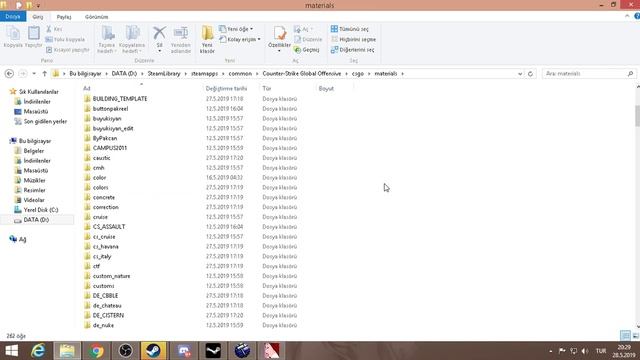Select Yerel Disk (C:) in sidebar
This screenshot has height=360, width=640.
(x=41, y=210)
